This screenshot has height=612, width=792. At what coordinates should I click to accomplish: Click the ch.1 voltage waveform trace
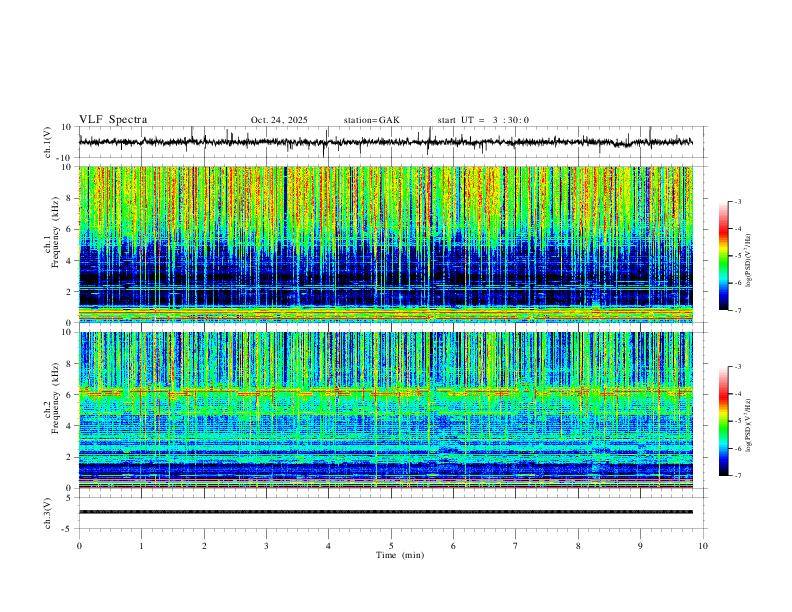click(385, 142)
